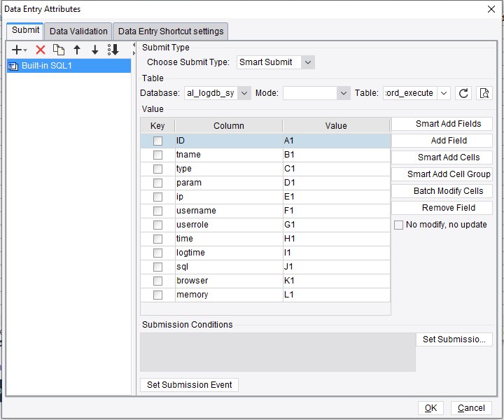Screen dimensions: 504x420
Task: Check the Key box for sql
Action: pyautogui.click(x=157, y=267)
